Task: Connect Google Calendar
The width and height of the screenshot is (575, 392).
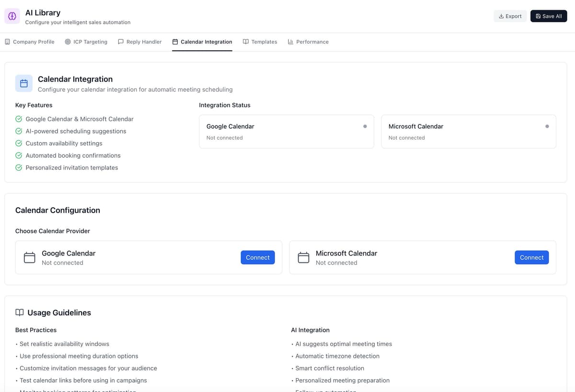Action: pyautogui.click(x=258, y=258)
